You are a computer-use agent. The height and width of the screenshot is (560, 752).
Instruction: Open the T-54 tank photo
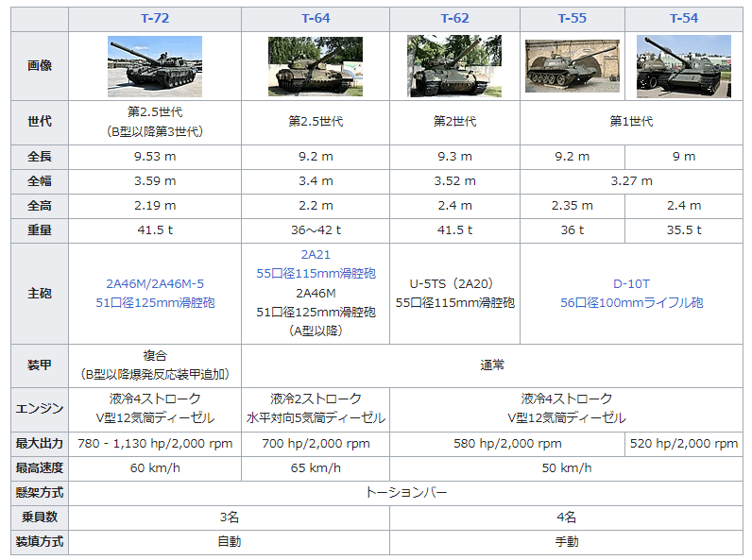click(x=683, y=66)
